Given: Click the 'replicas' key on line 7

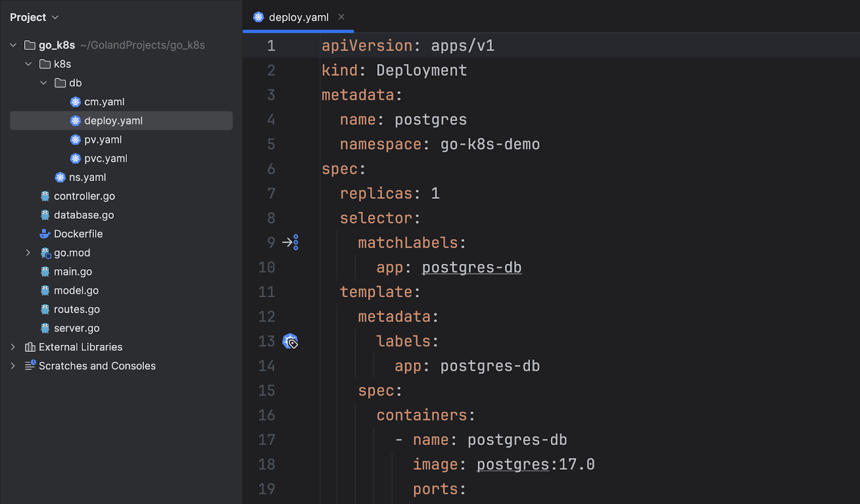Looking at the screenshot, I should pyautogui.click(x=376, y=193).
